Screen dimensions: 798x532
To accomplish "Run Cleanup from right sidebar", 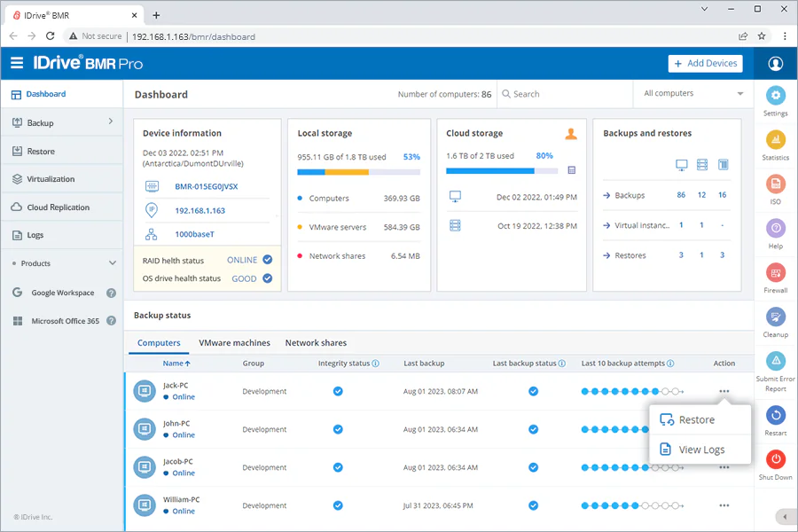I will coord(775,317).
